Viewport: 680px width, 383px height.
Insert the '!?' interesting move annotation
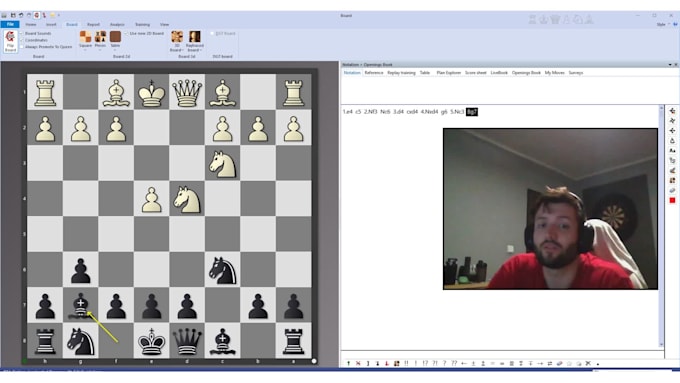click(x=425, y=363)
